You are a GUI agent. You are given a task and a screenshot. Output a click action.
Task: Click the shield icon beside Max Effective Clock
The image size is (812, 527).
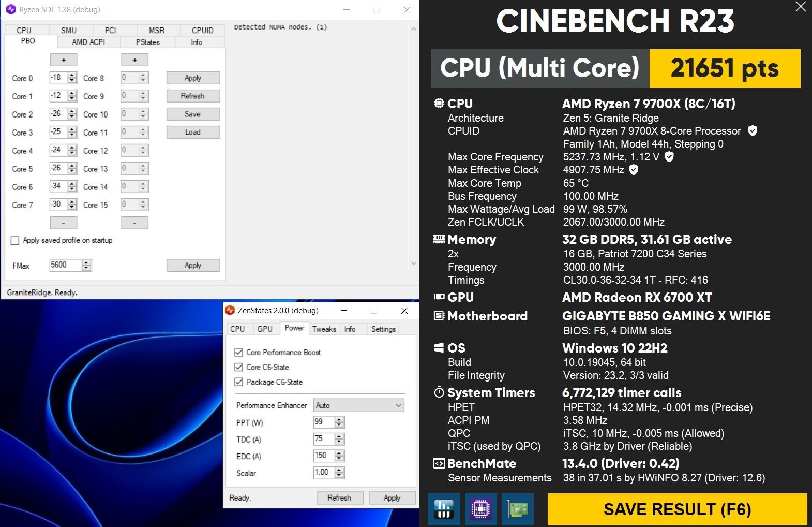click(634, 170)
